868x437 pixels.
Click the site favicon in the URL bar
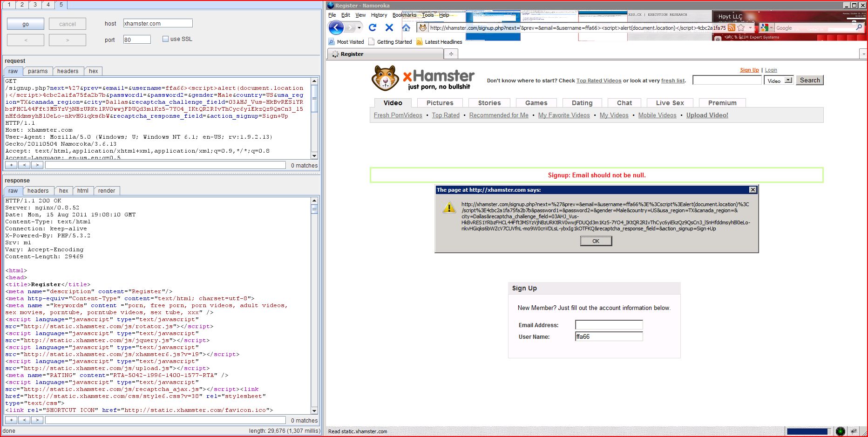pos(423,28)
